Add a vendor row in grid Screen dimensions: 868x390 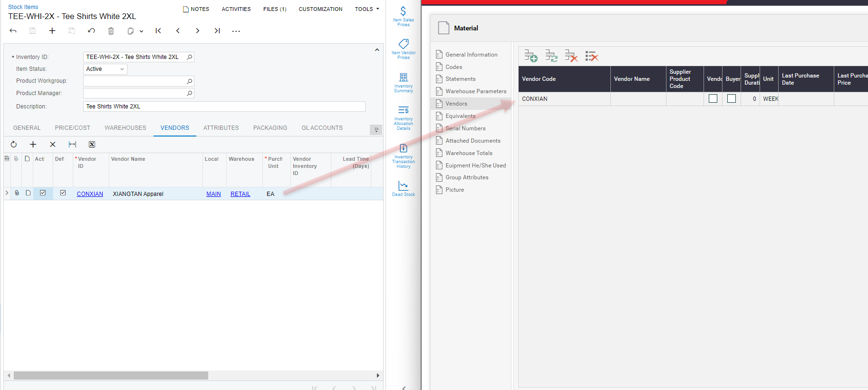pos(33,145)
